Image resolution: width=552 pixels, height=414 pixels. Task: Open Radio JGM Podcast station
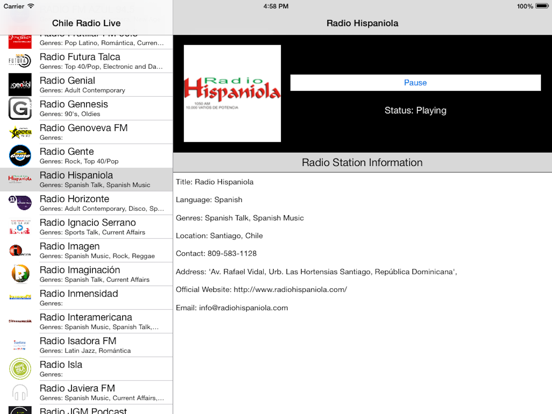(86, 409)
